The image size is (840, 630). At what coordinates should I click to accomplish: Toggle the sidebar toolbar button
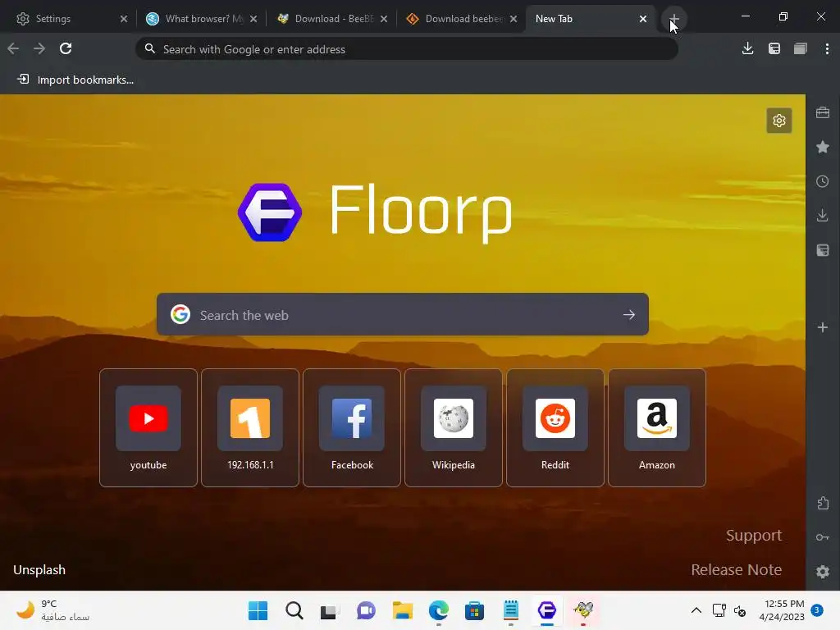click(774, 48)
